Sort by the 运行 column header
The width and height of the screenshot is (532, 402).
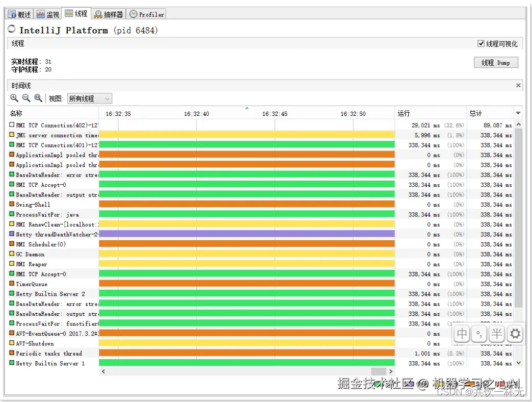(x=431, y=113)
